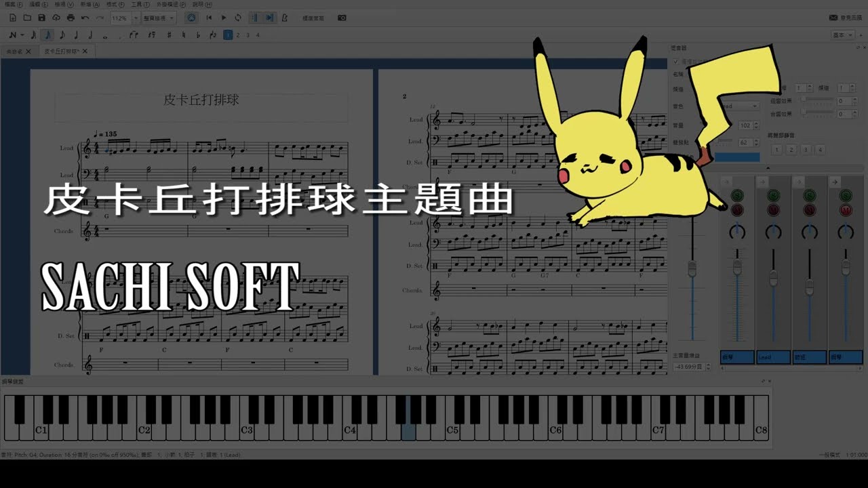Select voice 3 button
The image size is (868, 488).
coord(248,35)
